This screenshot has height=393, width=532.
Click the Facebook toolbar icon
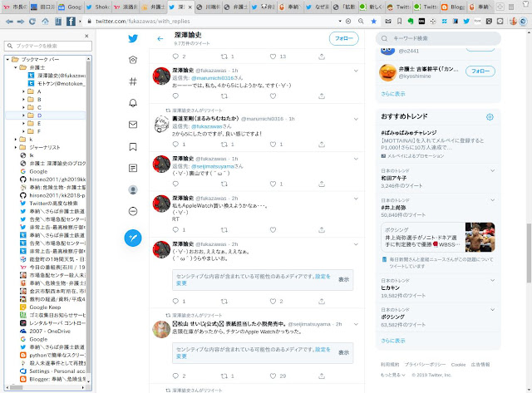click(71, 22)
